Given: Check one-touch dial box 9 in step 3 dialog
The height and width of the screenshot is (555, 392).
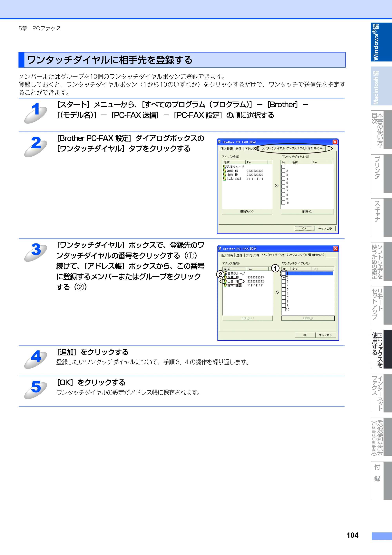Looking at the screenshot, I should [x=284, y=305].
